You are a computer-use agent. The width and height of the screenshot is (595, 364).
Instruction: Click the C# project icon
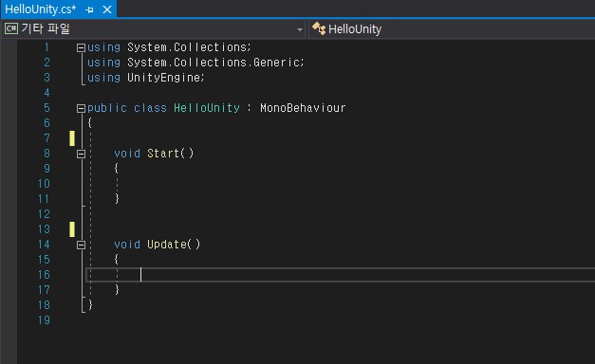tap(11, 28)
